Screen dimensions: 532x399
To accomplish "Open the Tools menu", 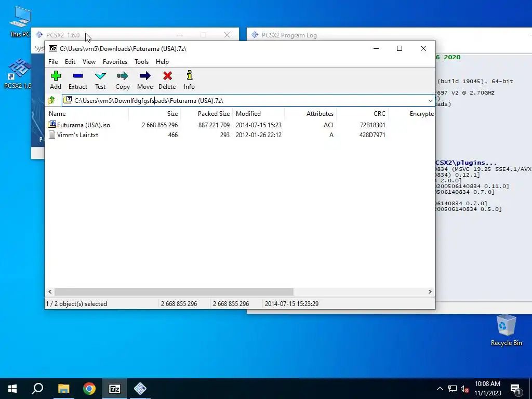I will pos(141,61).
